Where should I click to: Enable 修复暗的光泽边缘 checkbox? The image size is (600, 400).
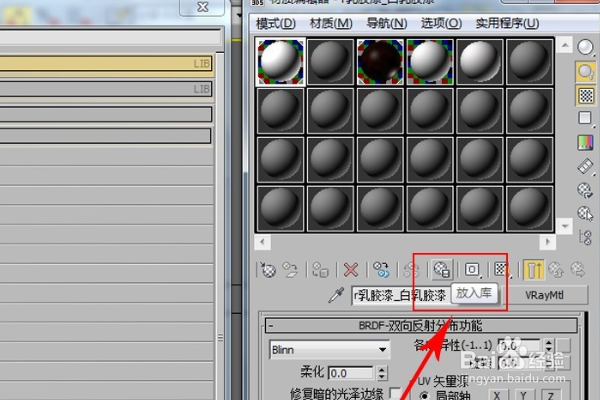click(x=396, y=393)
